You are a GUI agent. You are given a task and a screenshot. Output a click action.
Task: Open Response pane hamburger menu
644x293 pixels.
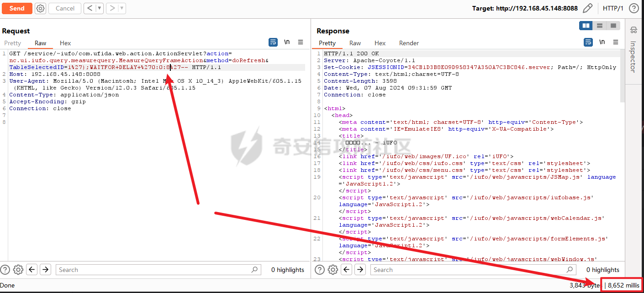point(616,42)
